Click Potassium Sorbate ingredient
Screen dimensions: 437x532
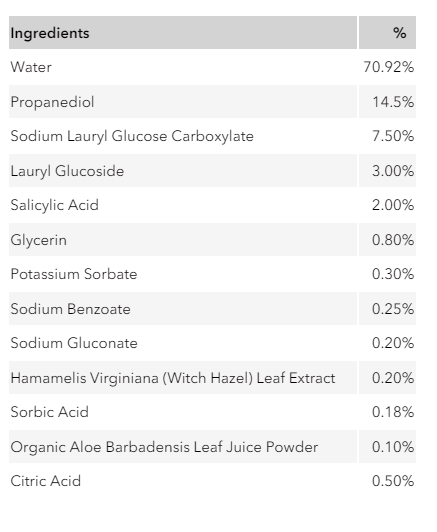click(74, 274)
